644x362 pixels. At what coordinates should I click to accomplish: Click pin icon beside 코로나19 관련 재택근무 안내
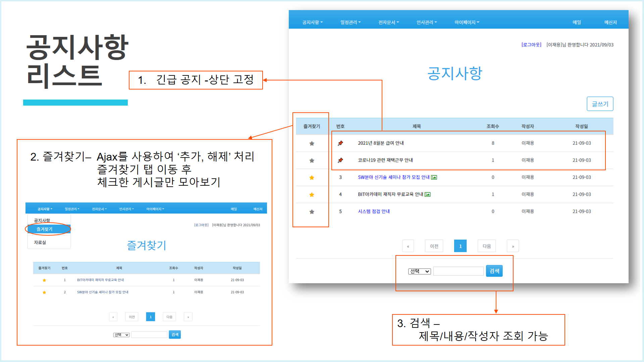340,160
